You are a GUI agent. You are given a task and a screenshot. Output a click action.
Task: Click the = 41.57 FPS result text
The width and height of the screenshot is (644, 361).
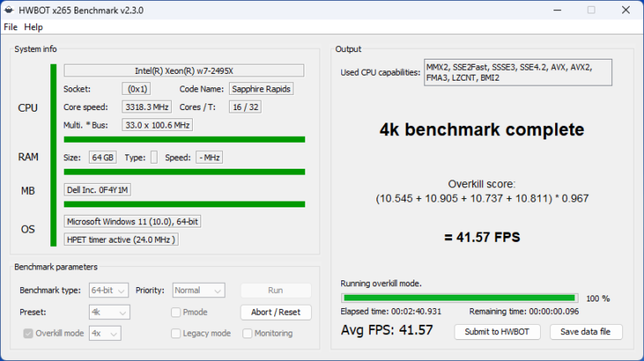click(482, 238)
